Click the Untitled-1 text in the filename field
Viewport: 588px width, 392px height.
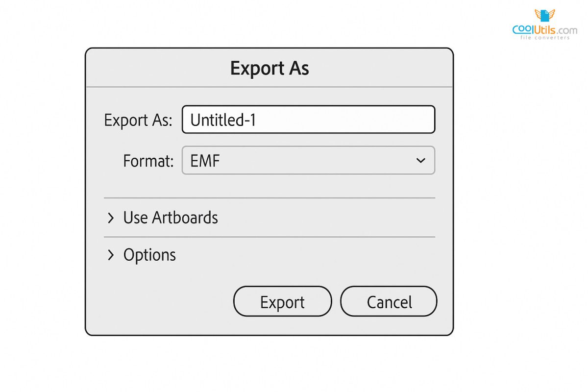[223, 120]
